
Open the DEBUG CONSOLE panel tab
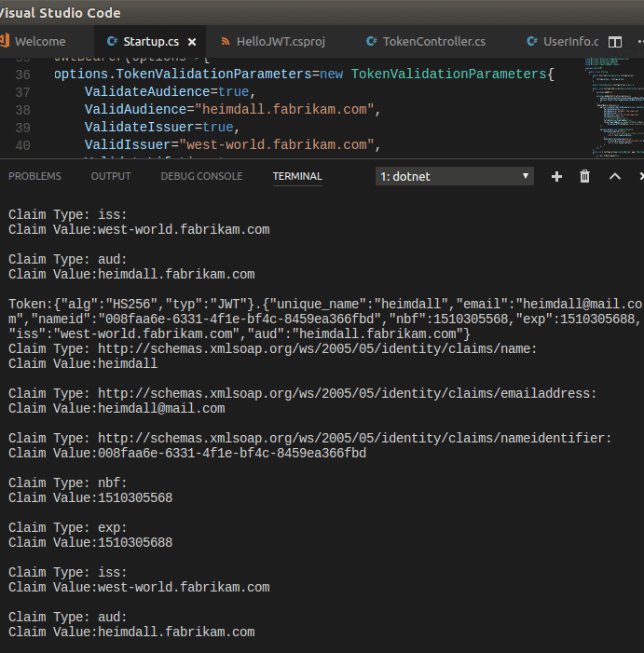pyautogui.click(x=201, y=176)
